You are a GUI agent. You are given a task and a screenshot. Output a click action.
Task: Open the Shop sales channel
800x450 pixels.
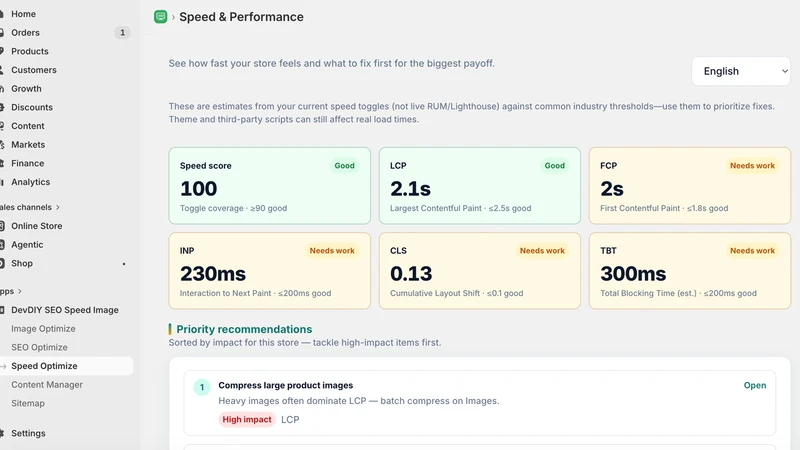[x=22, y=263]
